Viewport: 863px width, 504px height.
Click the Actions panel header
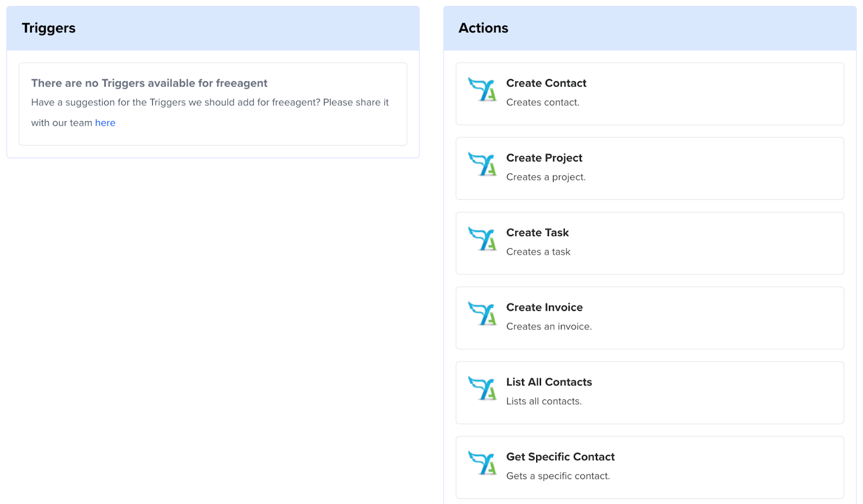[x=483, y=28]
